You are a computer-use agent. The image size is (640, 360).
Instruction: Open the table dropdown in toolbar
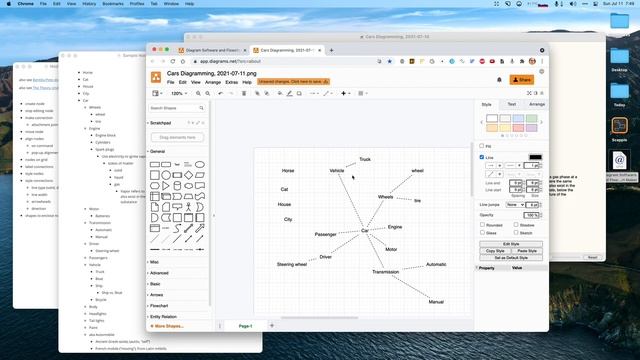pos(363,93)
